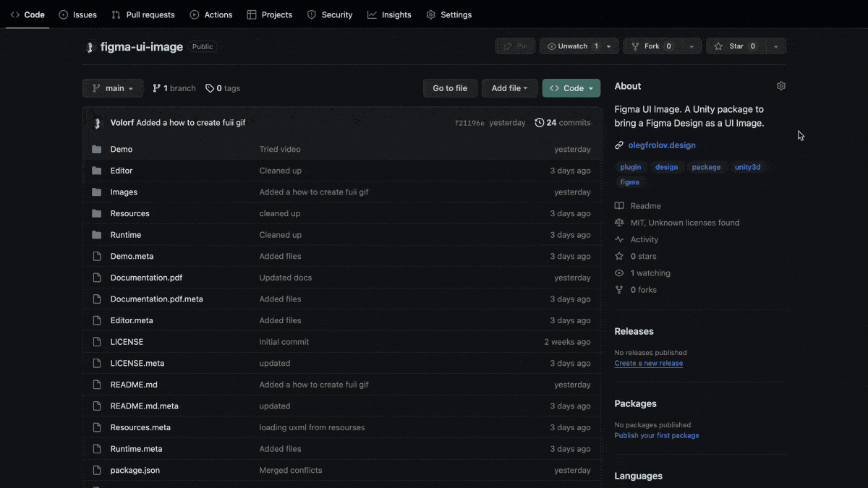View the 1 branch link
Image resolution: width=868 pixels, height=488 pixels.
pos(174,88)
